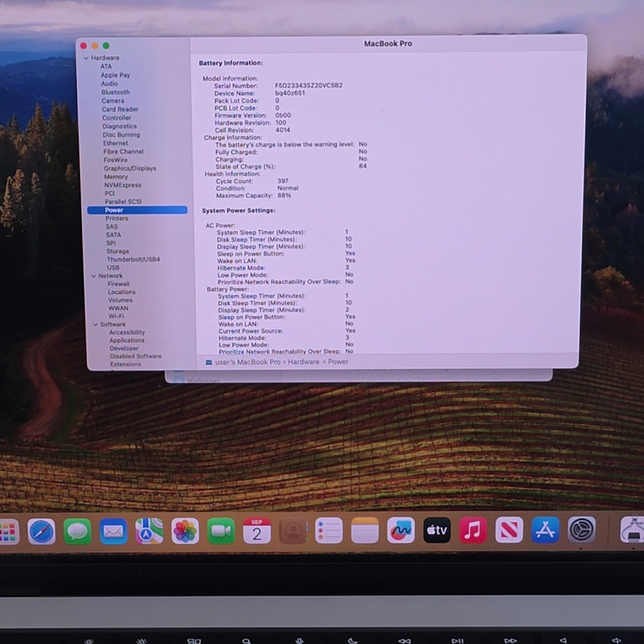Click Maximum Capacity 88% value
Viewport: 644px width, 644px height.
[x=284, y=195]
